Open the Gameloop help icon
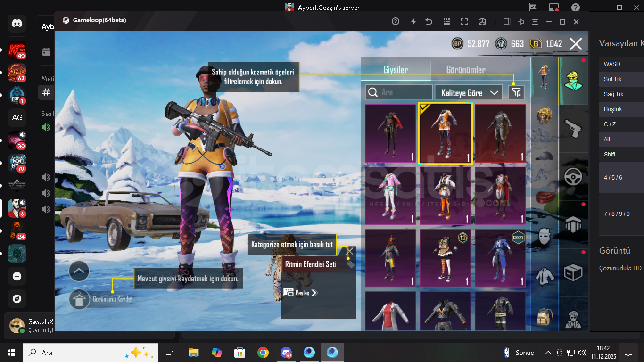Screen dimensions: 644x362 [x=396, y=21]
